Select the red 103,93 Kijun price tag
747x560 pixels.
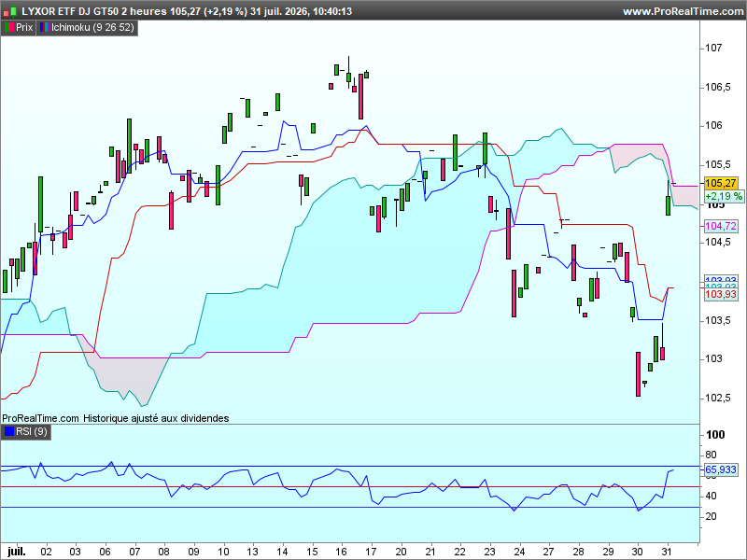point(720,294)
